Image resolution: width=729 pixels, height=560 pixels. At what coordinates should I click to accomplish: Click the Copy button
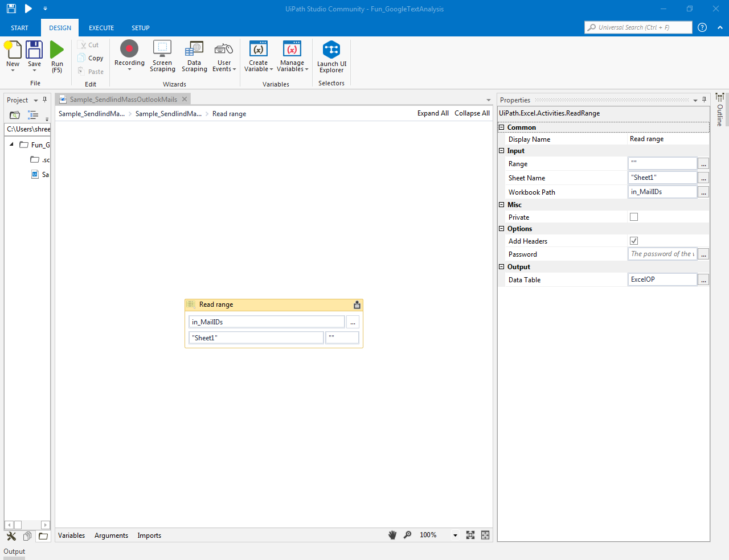click(91, 58)
